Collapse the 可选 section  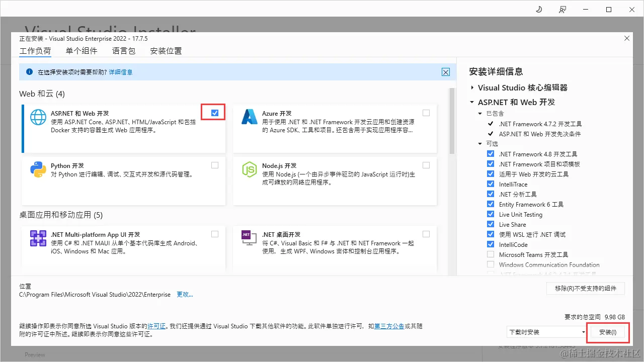click(480, 144)
